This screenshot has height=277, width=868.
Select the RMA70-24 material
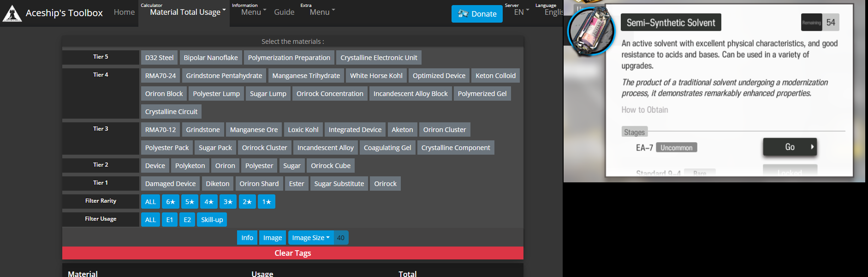pos(161,76)
